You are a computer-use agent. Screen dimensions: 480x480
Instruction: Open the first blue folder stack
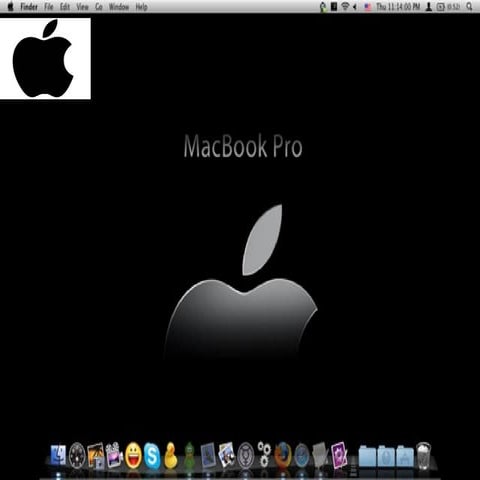click(367, 456)
